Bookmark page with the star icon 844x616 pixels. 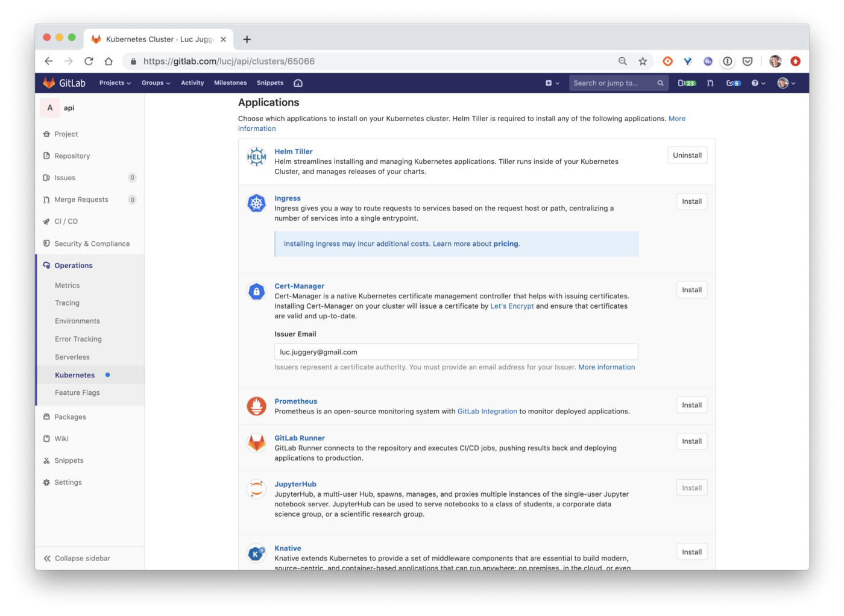click(x=643, y=61)
